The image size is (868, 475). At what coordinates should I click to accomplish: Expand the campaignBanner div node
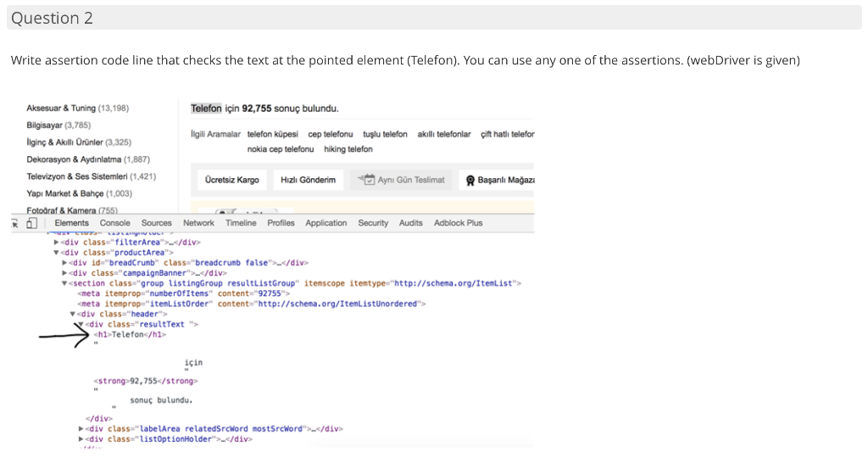[64, 273]
